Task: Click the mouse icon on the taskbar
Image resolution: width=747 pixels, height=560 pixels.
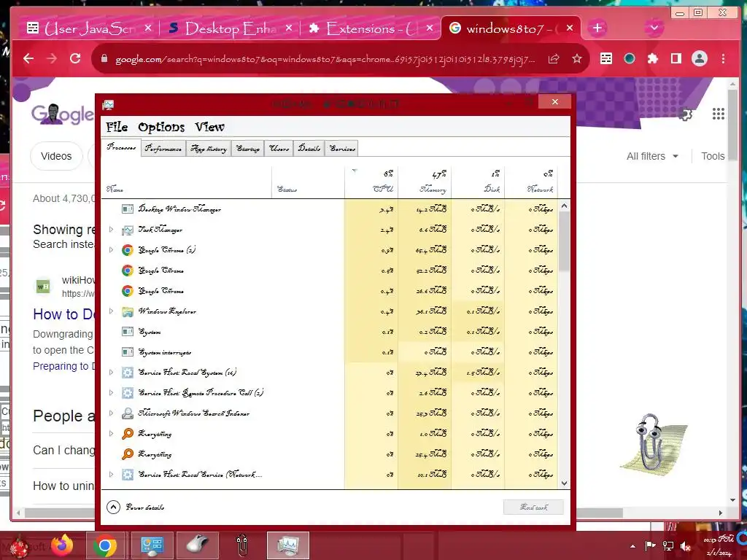Action: click(x=197, y=545)
